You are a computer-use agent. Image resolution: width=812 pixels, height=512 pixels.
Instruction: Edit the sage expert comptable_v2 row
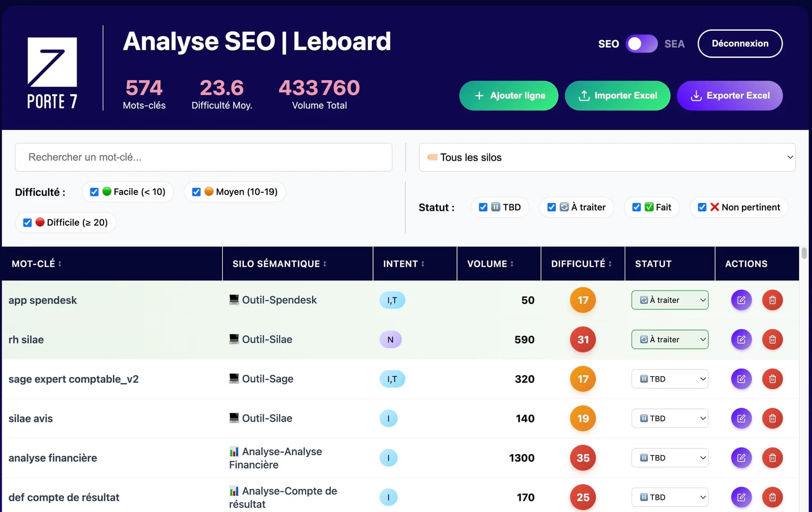tap(741, 379)
